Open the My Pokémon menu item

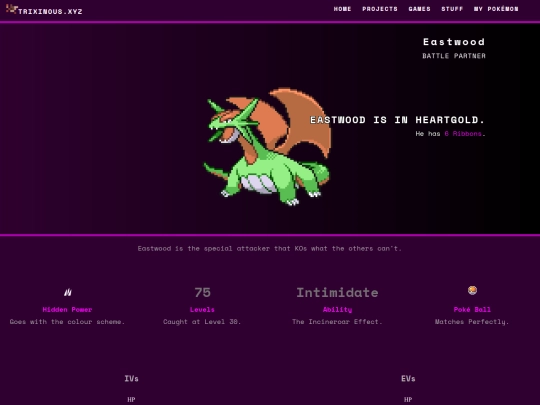tap(496, 9)
